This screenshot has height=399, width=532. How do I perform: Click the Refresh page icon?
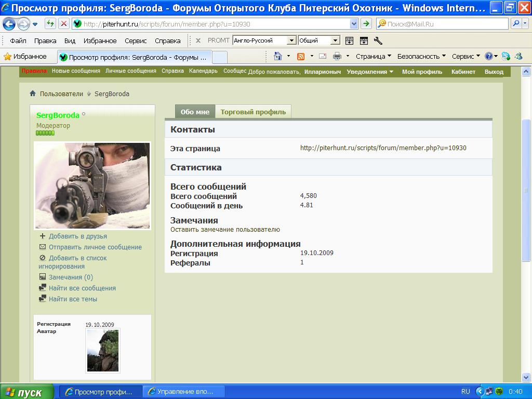point(50,24)
